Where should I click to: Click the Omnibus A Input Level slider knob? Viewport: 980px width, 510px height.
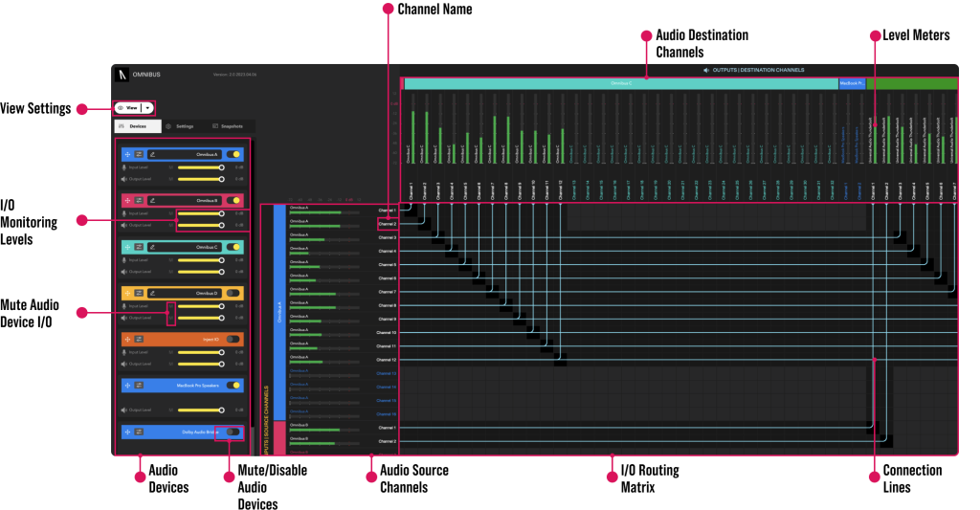[221, 167]
